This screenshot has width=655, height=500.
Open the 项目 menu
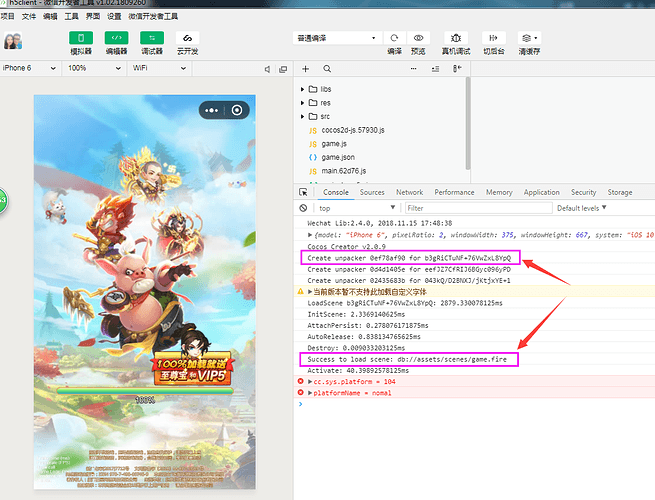tap(7, 16)
